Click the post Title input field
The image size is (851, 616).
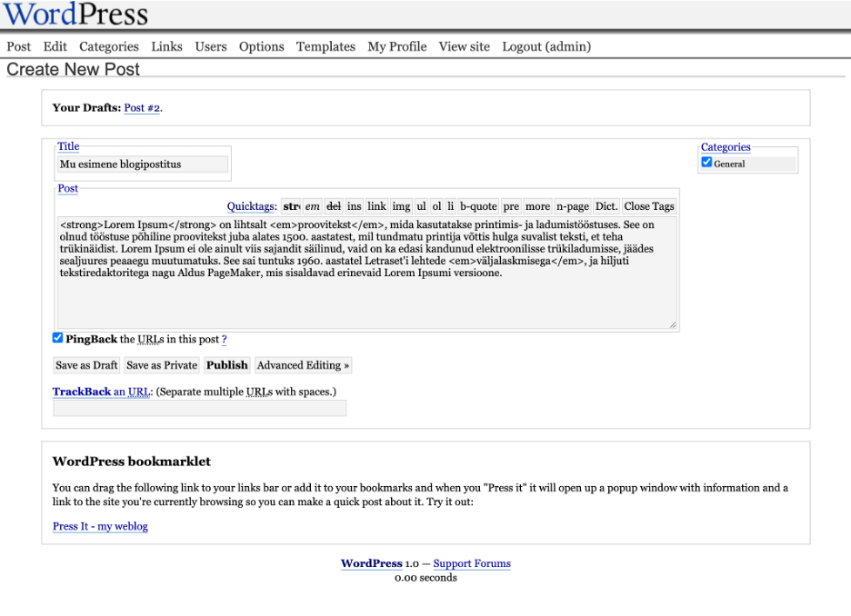tap(143, 164)
